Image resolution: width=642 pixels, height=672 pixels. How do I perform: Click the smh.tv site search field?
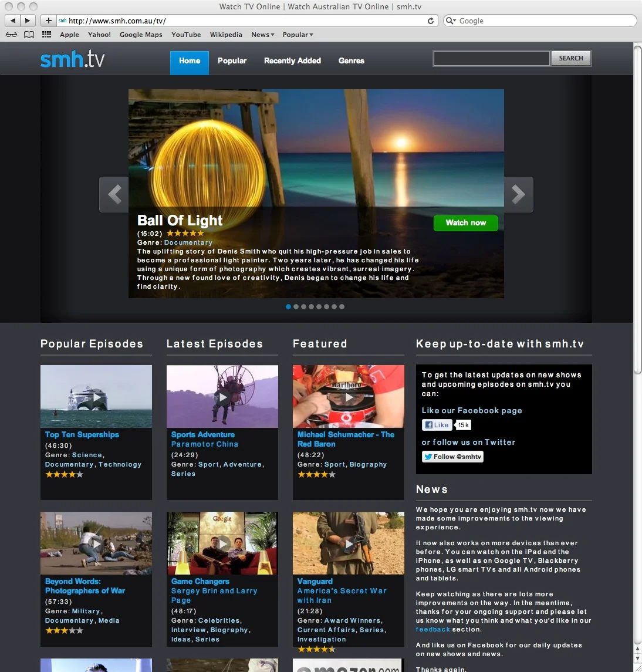coord(491,58)
